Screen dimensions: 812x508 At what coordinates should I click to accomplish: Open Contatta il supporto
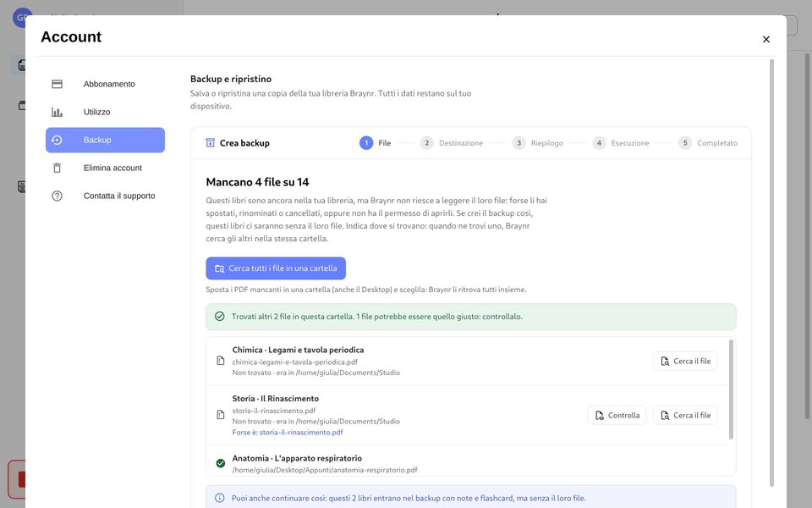point(105,196)
